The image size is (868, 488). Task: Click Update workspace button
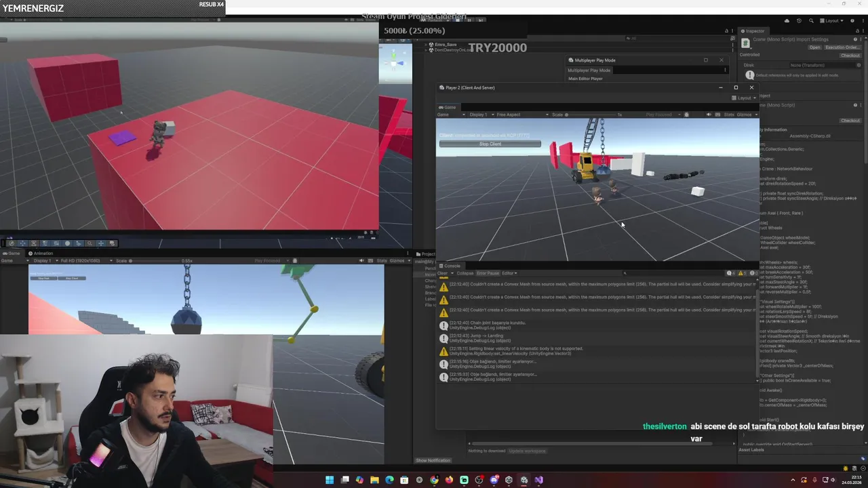(x=527, y=451)
